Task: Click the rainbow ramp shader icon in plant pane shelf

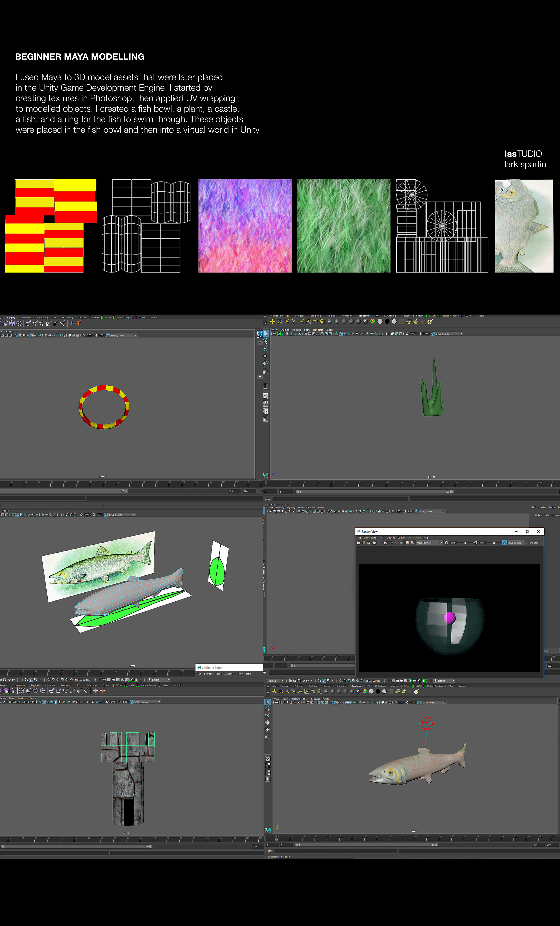Action: [373, 321]
